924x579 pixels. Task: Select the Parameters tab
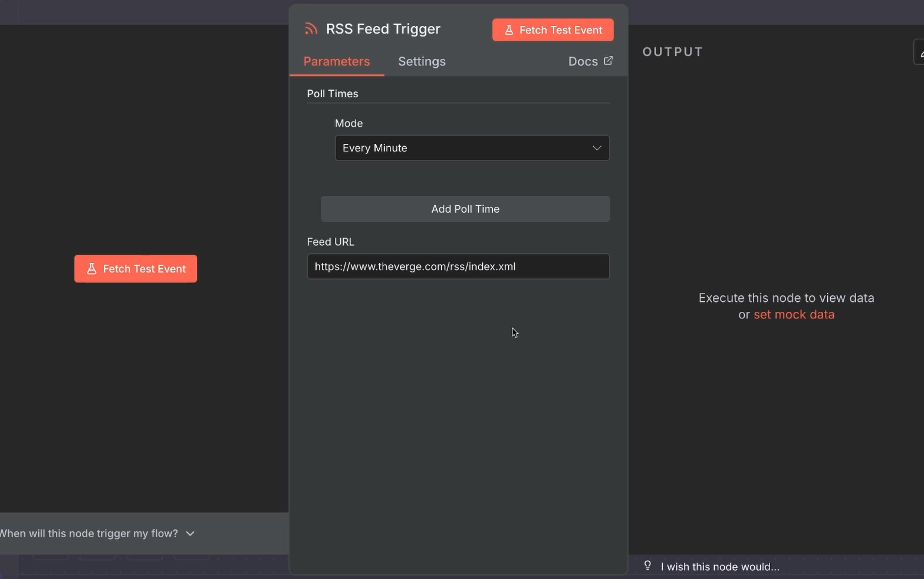point(336,61)
